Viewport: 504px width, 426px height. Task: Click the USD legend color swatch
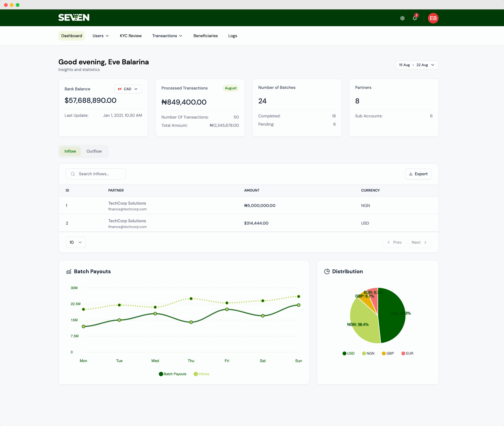(344, 353)
